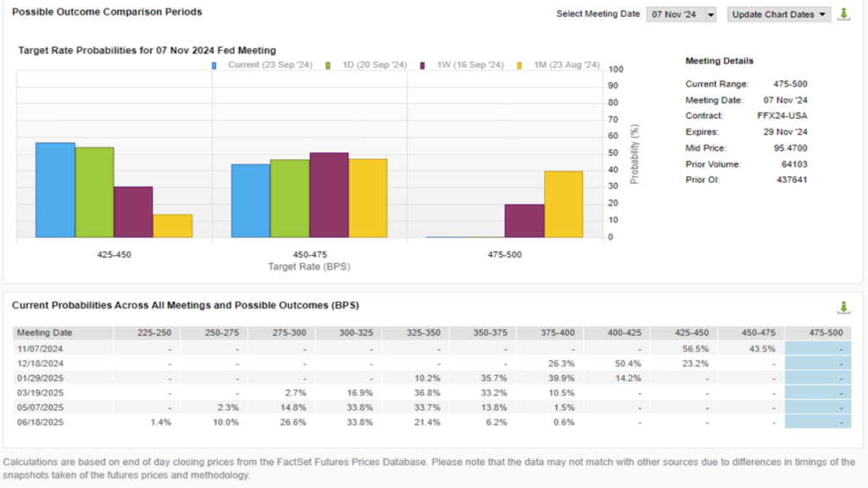Toggle the 1D (20 Sep '24) legend series
The width and height of the screenshot is (868, 488).
click(x=366, y=64)
